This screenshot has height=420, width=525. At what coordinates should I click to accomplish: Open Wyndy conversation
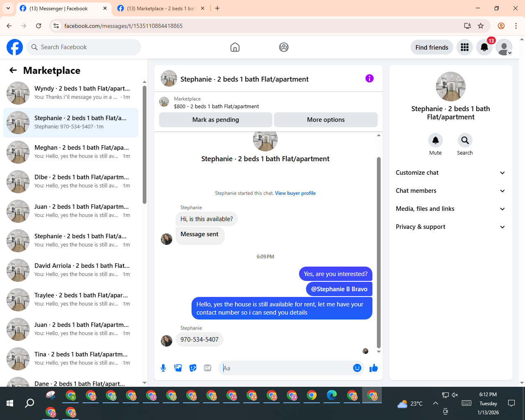(x=71, y=93)
